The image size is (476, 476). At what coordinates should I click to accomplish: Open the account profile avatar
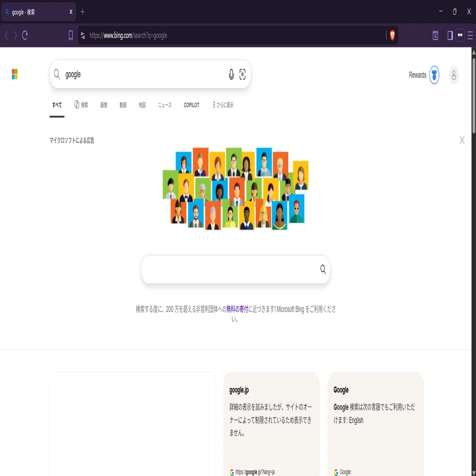click(x=454, y=75)
